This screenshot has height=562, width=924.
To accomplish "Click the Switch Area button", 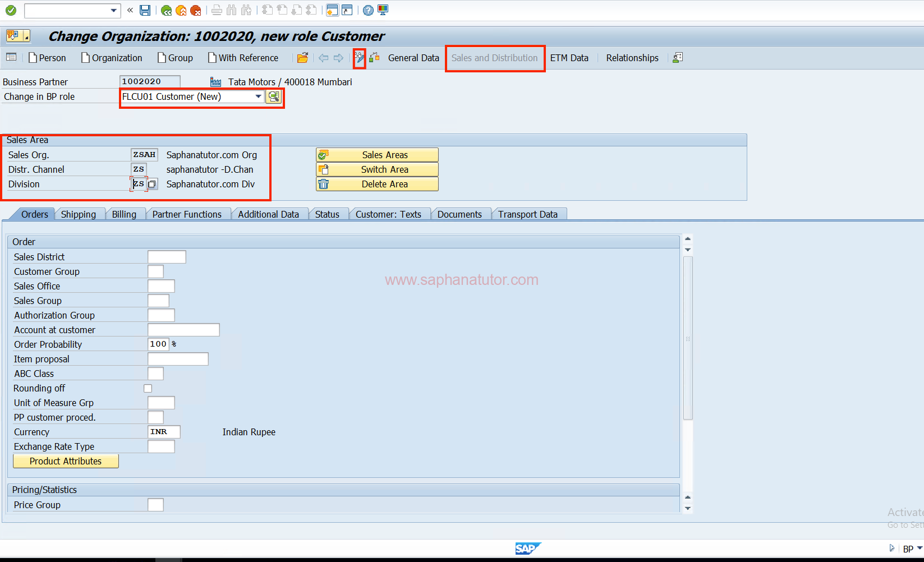I will tap(377, 169).
